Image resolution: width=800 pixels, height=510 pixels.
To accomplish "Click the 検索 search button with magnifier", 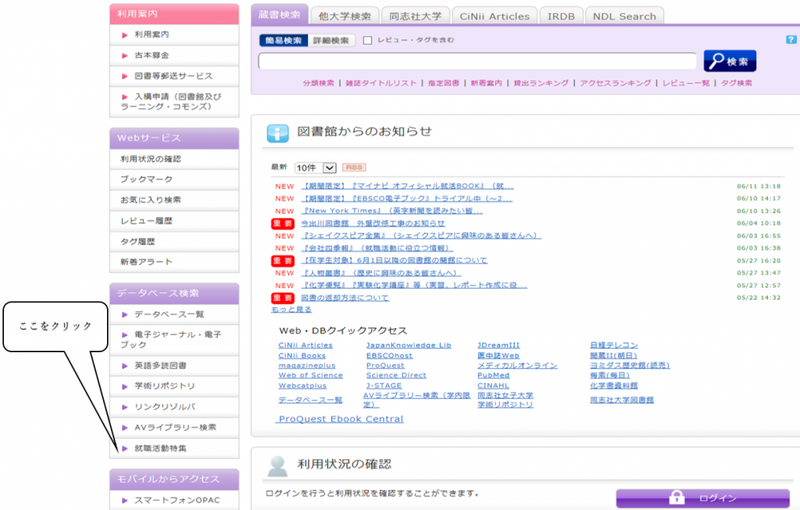I will (x=730, y=61).
